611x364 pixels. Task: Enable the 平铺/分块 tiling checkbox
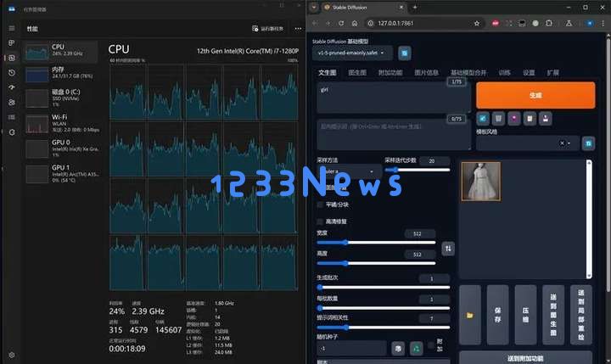(320, 204)
